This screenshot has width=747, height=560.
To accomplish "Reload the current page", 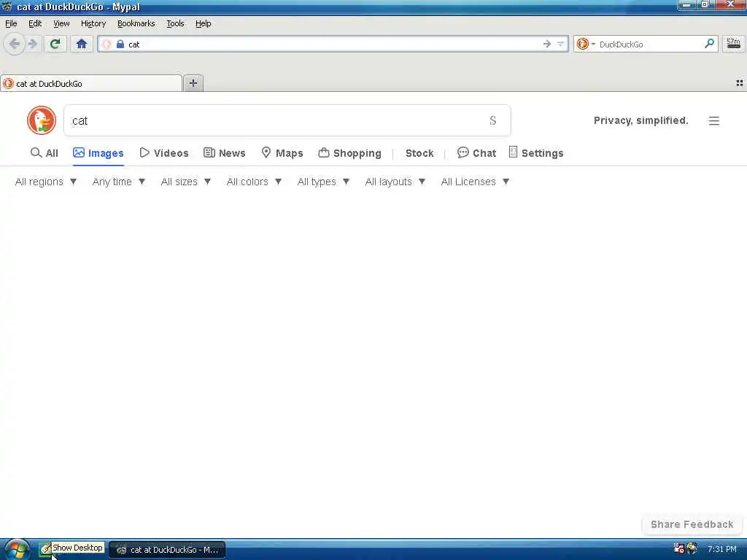I will (x=55, y=44).
